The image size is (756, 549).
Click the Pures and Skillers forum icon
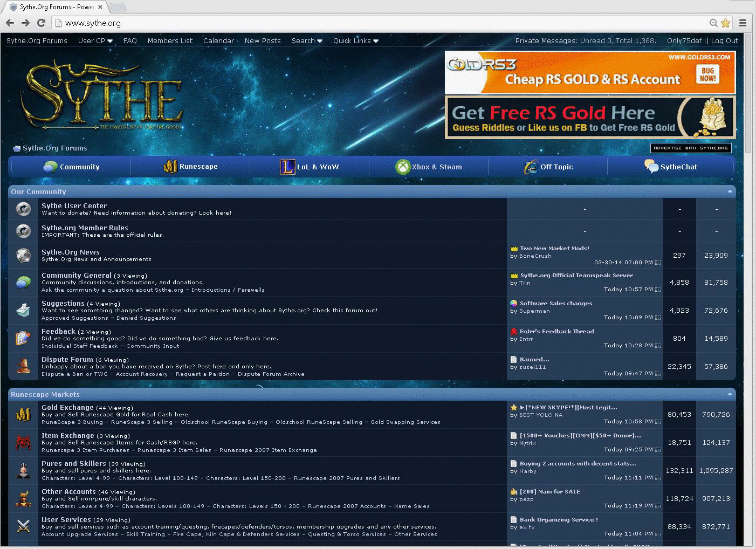coord(23,470)
